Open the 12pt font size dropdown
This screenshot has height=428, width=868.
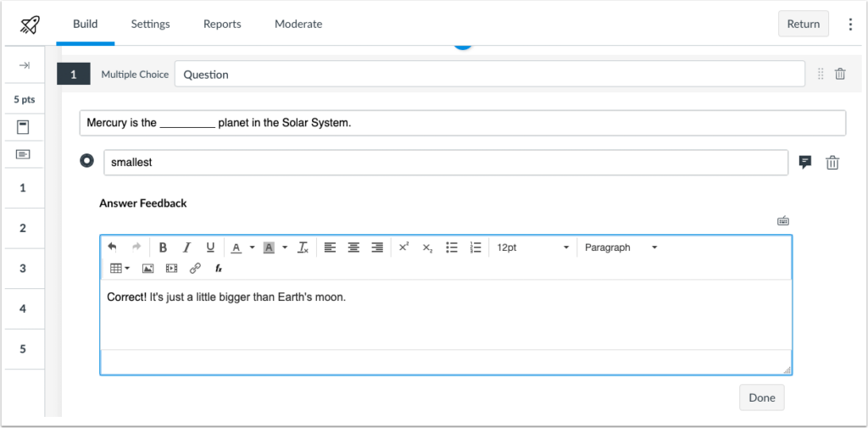coord(532,247)
